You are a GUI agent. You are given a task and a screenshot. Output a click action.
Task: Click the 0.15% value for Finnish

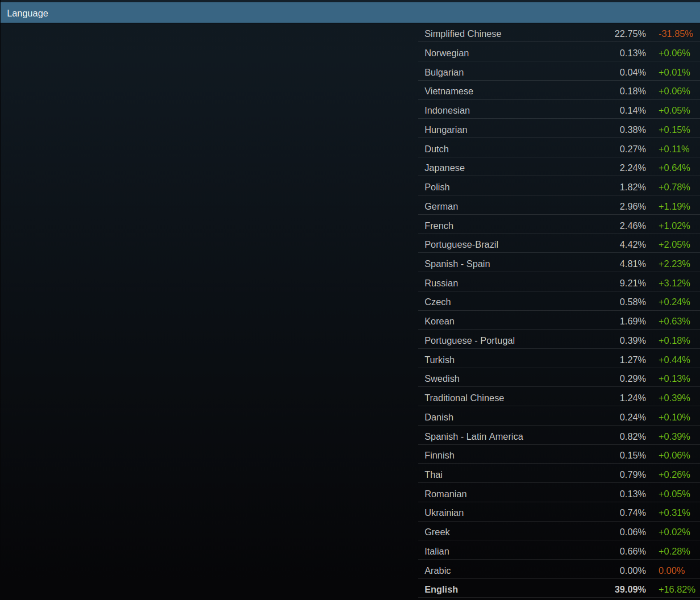[x=633, y=455]
